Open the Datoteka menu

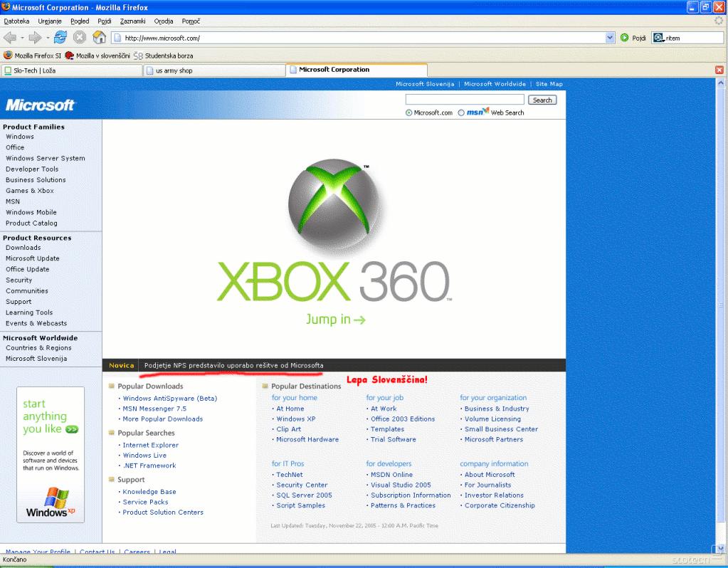click(16, 21)
